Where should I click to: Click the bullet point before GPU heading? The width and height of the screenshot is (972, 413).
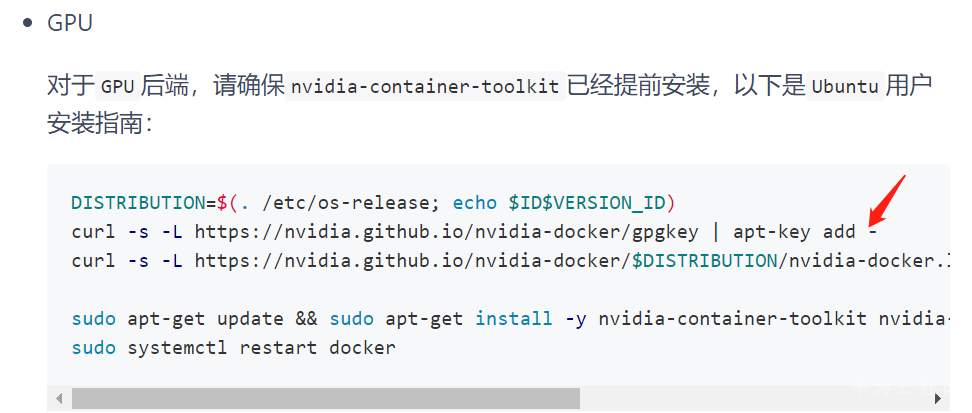[28, 23]
